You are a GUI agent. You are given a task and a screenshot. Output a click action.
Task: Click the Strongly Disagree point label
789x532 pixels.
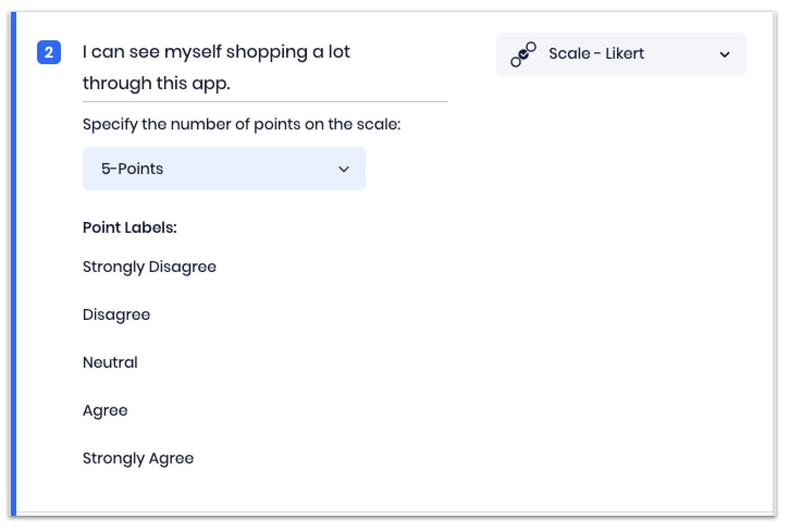coord(149,267)
